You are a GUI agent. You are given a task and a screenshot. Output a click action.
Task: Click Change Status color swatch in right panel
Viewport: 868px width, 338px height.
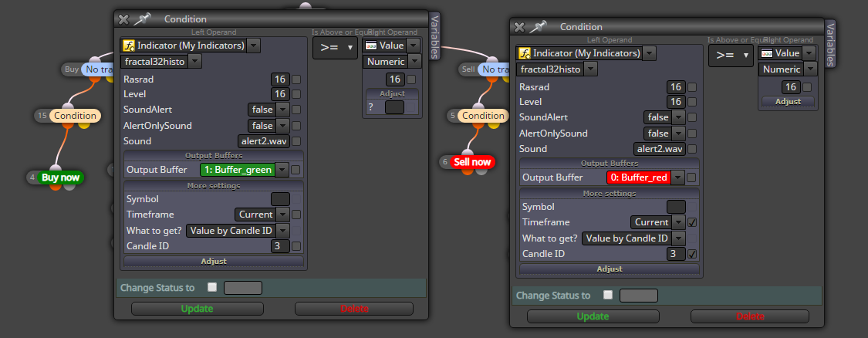click(638, 296)
